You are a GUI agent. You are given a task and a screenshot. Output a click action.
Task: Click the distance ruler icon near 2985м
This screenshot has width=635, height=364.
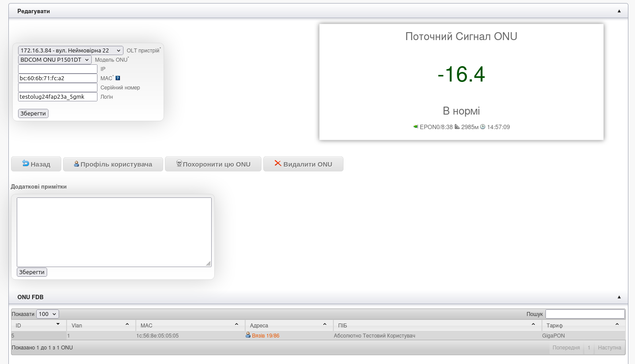point(457,127)
